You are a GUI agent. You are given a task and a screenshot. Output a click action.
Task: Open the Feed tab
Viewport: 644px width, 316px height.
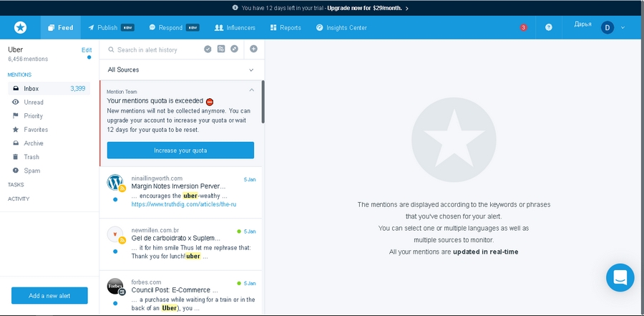point(60,27)
